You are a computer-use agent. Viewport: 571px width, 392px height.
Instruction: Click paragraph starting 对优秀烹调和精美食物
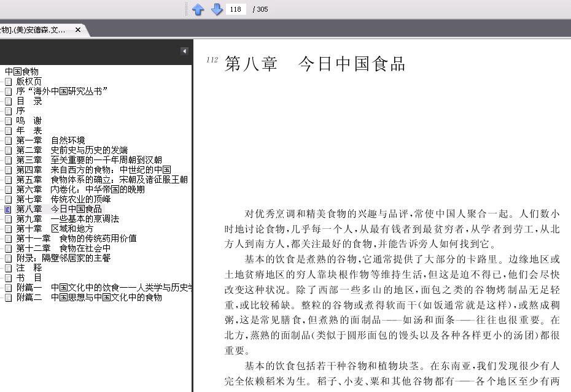tap(392, 229)
